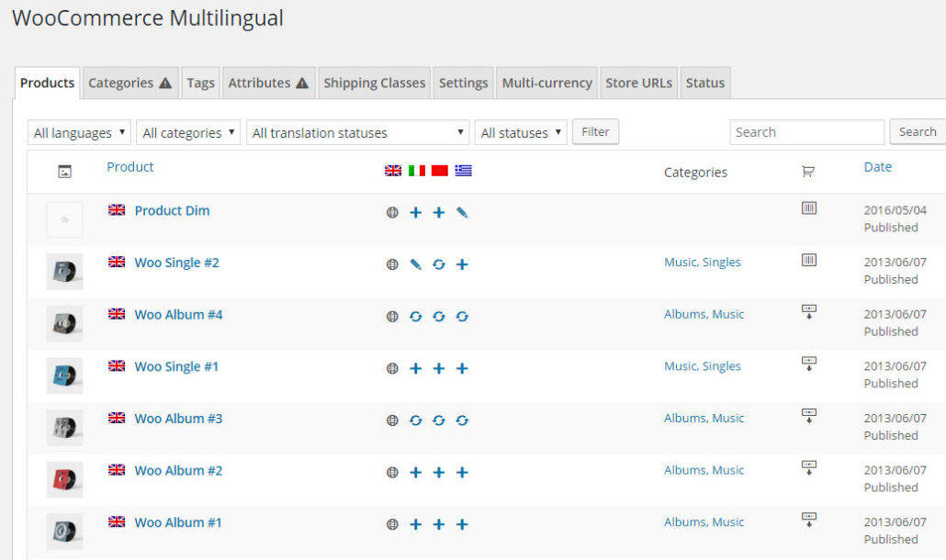Update Chinese translation of Woo Album #3
The width and height of the screenshot is (946, 560).
click(439, 420)
